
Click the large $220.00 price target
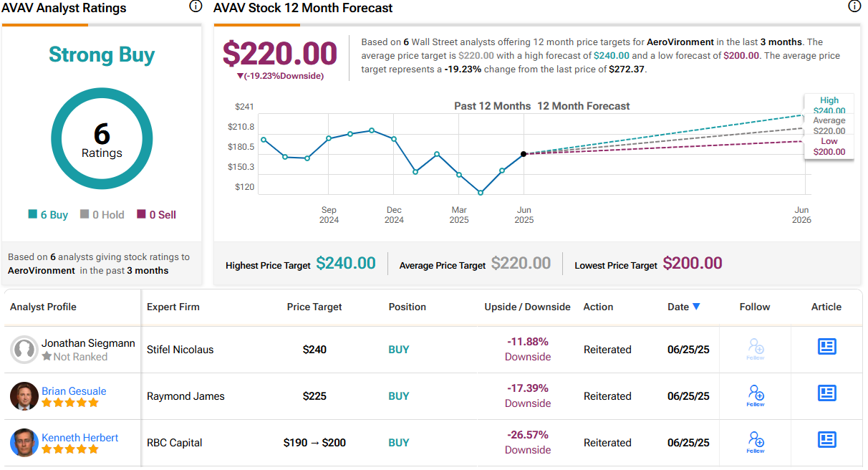(279, 54)
